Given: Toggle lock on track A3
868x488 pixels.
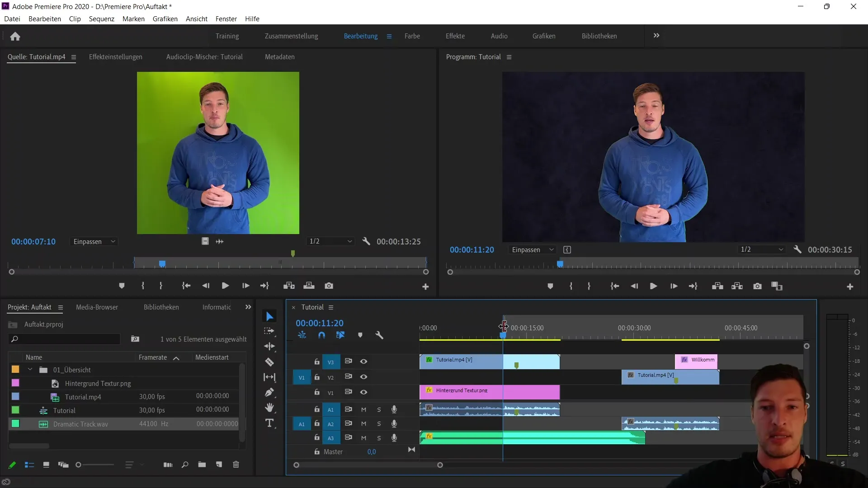Looking at the screenshot, I should pyautogui.click(x=317, y=437).
